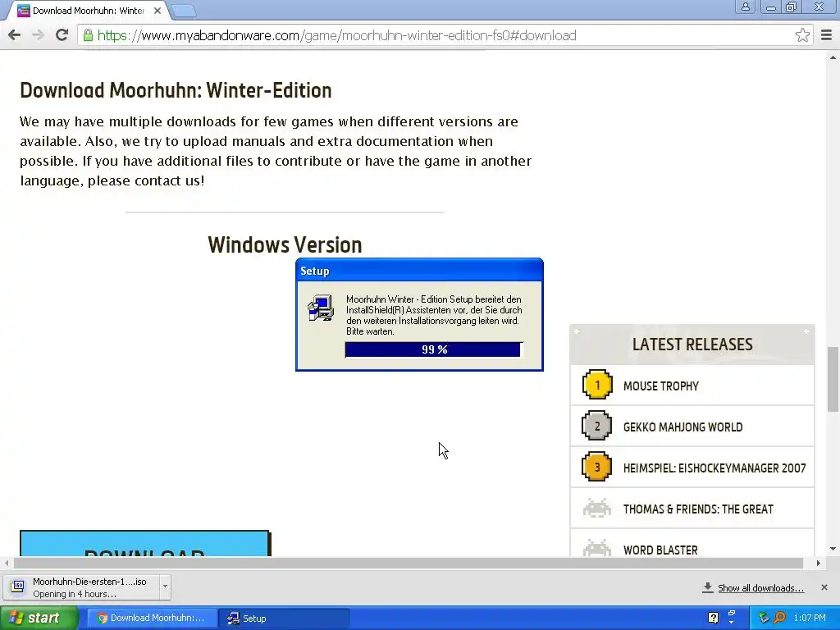This screenshot has height=630, width=840.
Task: Open Thomas & Friends: The Great link
Action: [698, 509]
